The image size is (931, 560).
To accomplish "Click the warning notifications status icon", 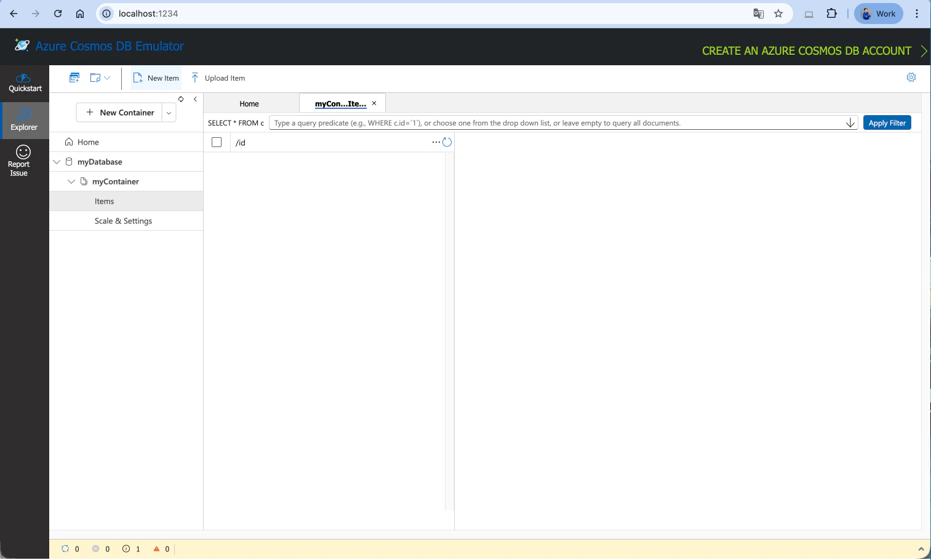I will click(156, 549).
